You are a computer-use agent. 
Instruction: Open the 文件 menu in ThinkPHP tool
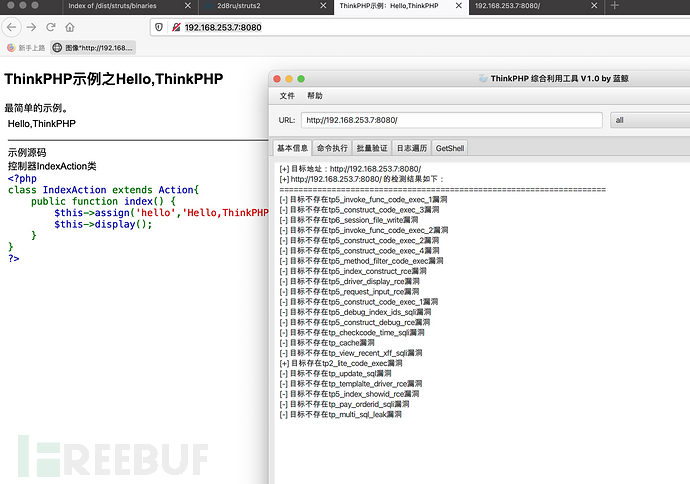287,95
